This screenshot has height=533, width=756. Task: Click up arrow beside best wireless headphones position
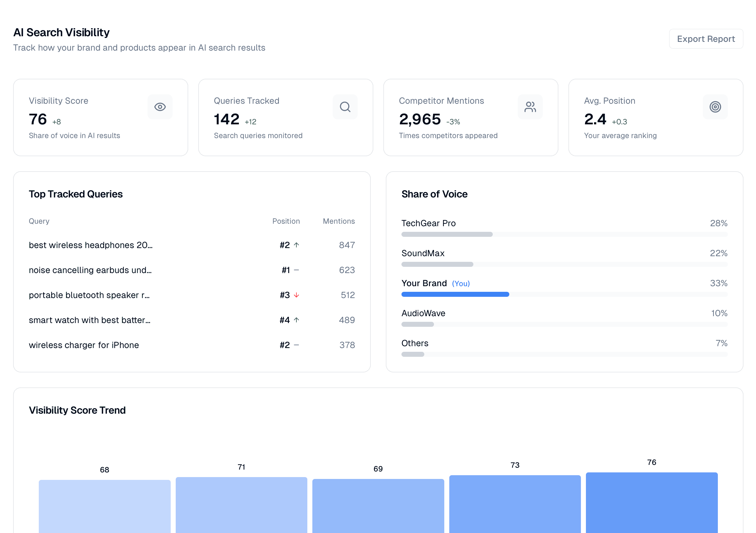296,245
